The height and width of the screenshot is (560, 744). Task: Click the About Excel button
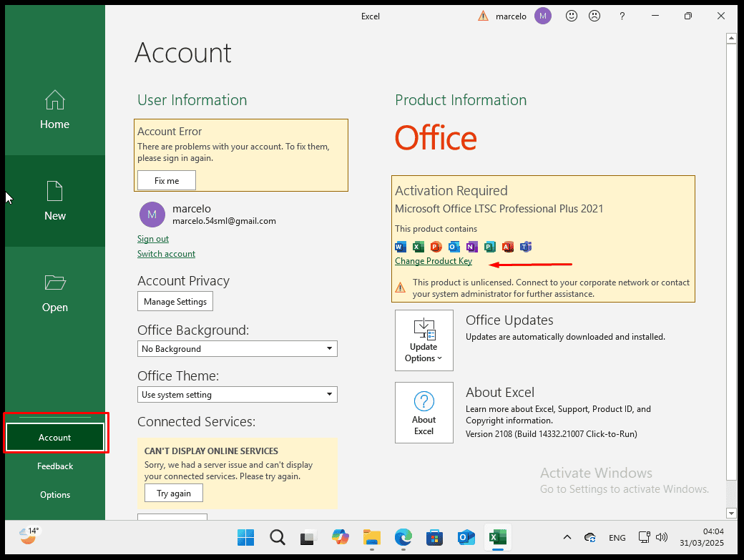[424, 413]
